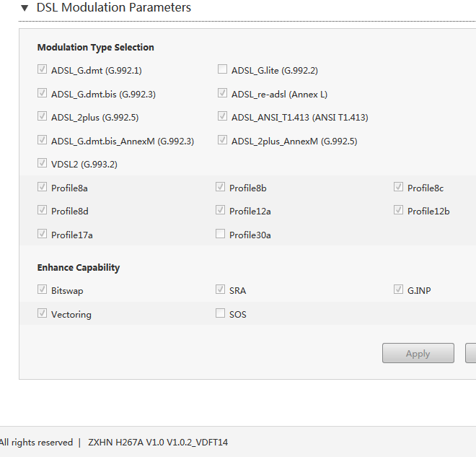Disable Profile17a checkbox
The height and width of the screenshot is (457, 476).
43,234
